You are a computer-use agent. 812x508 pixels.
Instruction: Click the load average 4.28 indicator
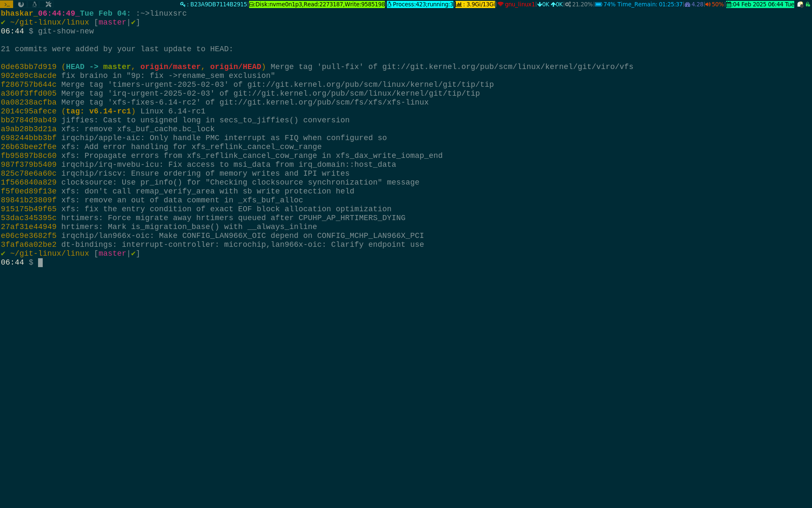tap(694, 4)
